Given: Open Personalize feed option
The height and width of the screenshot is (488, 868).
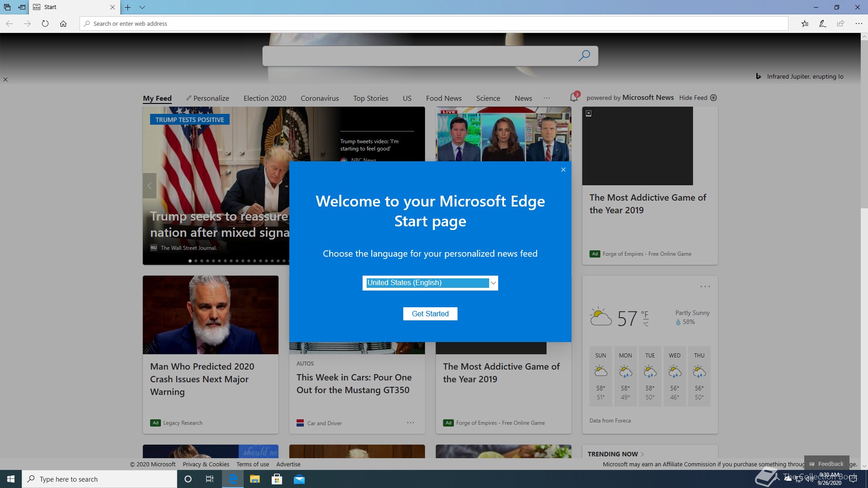Looking at the screenshot, I should click(208, 98).
